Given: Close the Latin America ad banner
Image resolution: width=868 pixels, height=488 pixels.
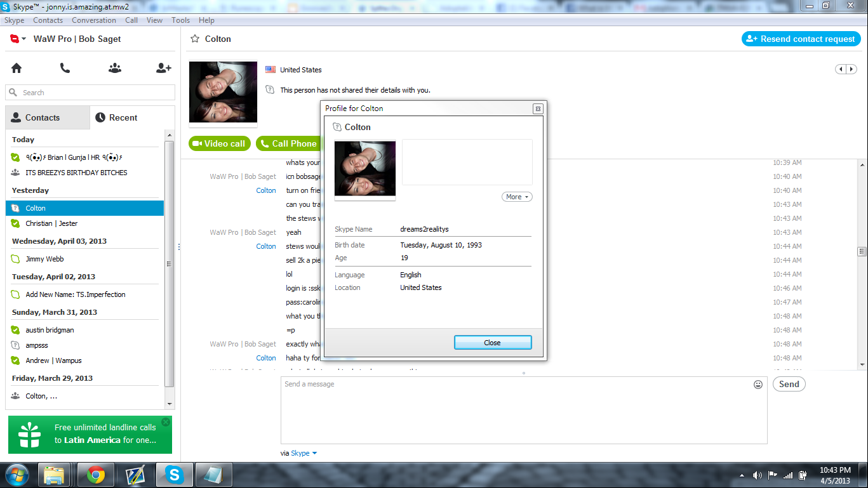Looking at the screenshot, I should (166, 422).
